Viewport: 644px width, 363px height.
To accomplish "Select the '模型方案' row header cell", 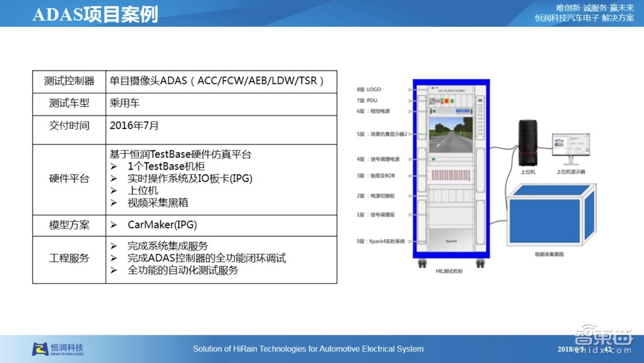I will [69, 225].
